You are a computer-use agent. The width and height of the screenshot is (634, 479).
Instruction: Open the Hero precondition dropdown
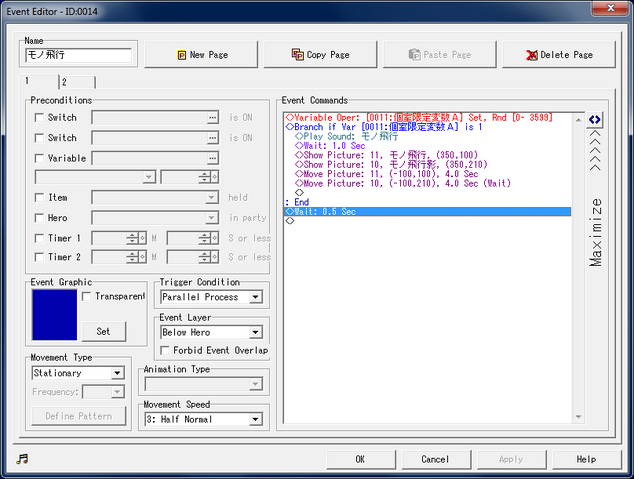[x=211, y=218]
